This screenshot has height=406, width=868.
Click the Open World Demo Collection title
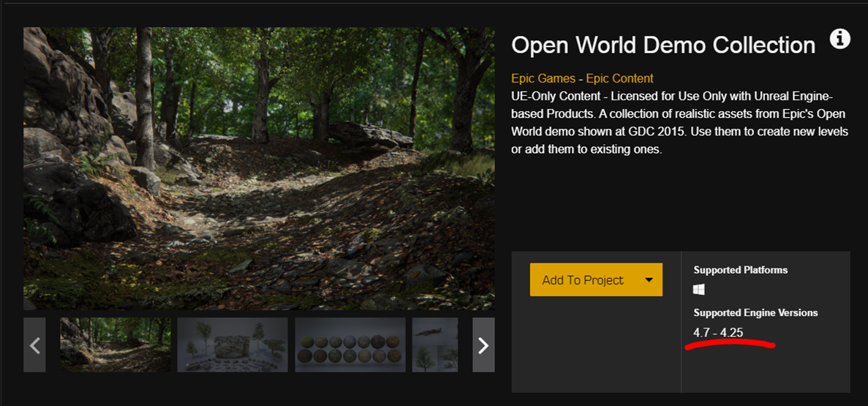coord(663,45)
